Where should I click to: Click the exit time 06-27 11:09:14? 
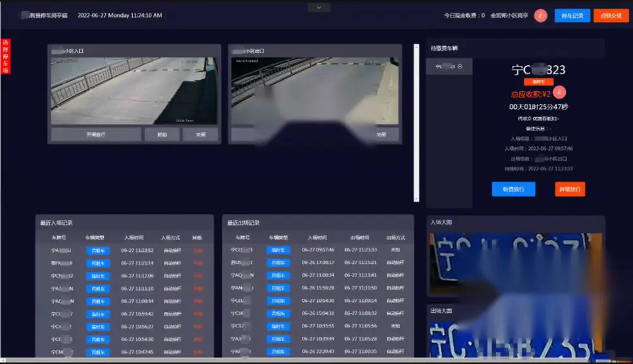(361, 301)
